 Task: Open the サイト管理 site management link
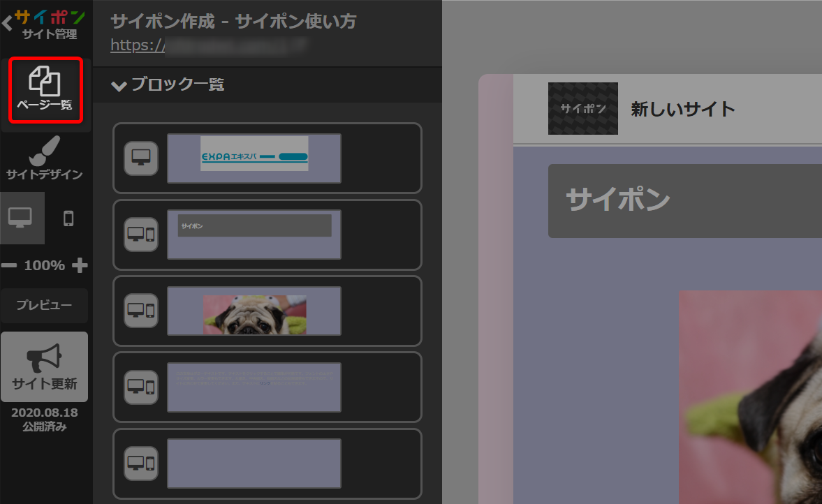click(x=50, y=34)
